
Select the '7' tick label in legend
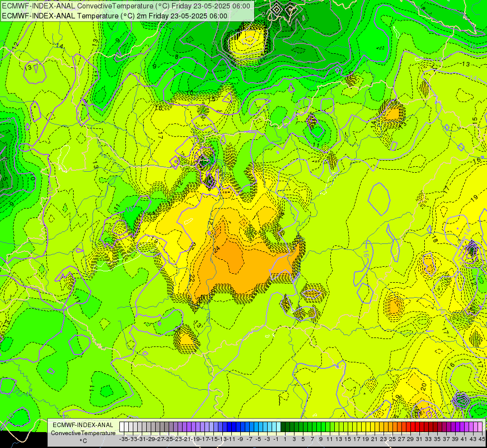tap(312, 440)
